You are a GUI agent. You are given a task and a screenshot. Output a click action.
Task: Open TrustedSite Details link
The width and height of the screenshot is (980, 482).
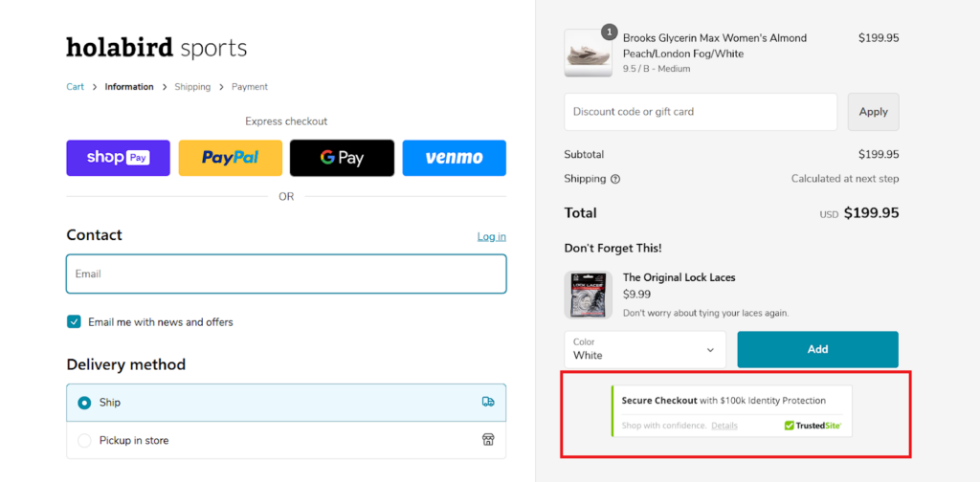724,426
